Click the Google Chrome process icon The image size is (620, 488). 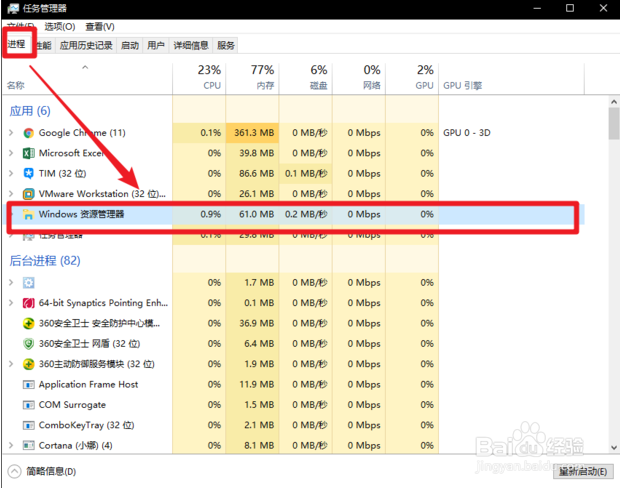28,133
